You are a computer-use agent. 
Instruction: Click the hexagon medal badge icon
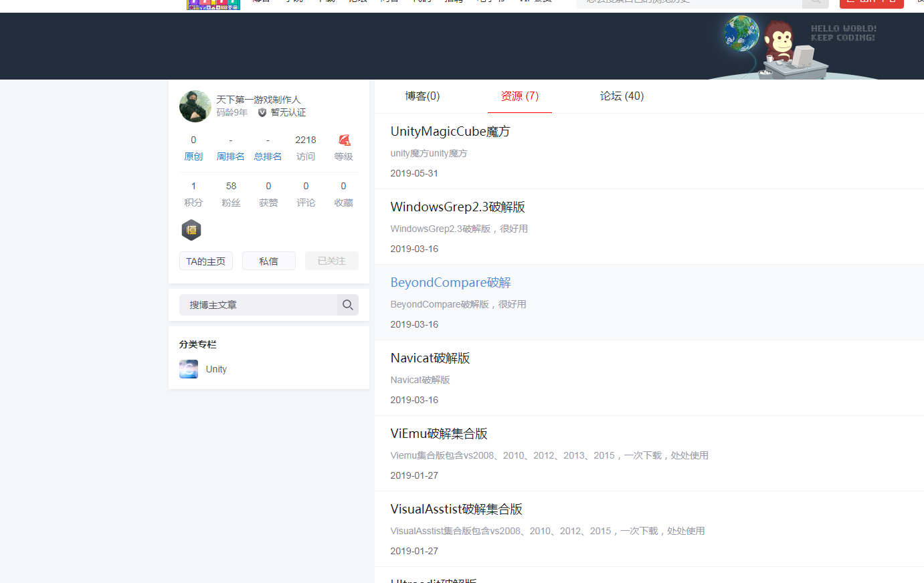click(x=191, y=230)
